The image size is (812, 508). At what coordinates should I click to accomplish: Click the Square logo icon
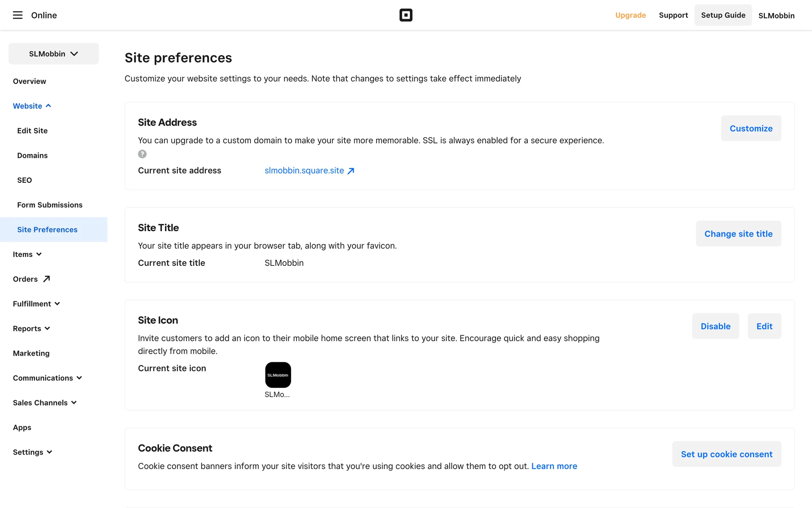(406, 15)
